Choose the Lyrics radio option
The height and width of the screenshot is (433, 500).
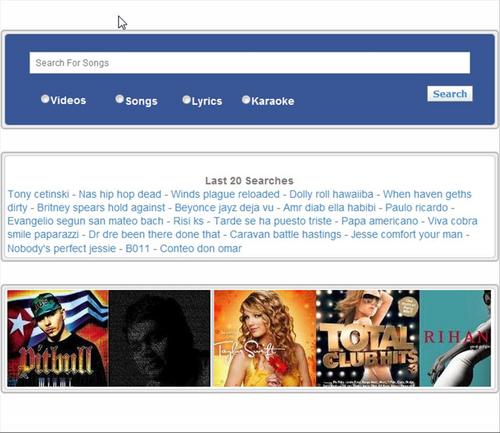click(x=186, y=100)
